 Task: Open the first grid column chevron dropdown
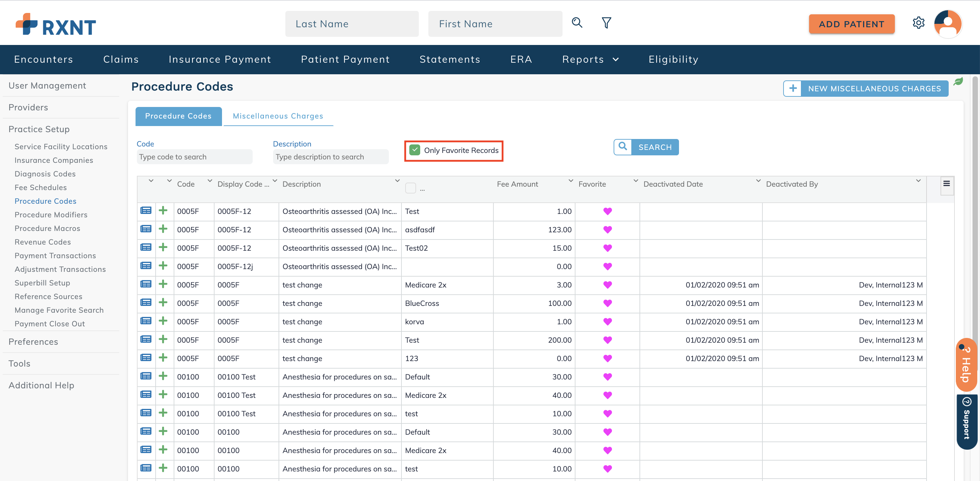(151, 181)
